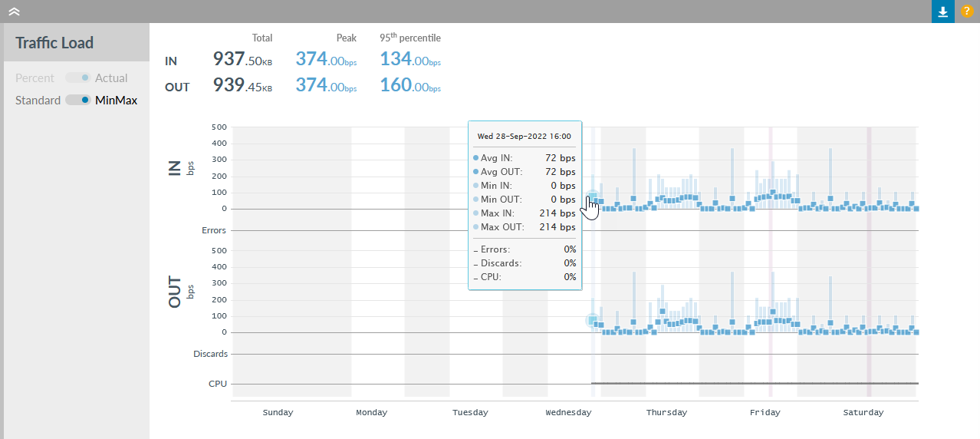This screenshot has height=439, width=980.
Task: Click the highlighted OUT data point on Wednesday
Action: click(x=592, y=320)
